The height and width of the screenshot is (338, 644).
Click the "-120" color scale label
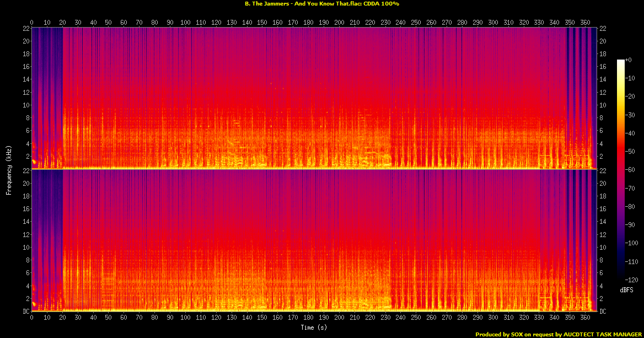[632, 280]
